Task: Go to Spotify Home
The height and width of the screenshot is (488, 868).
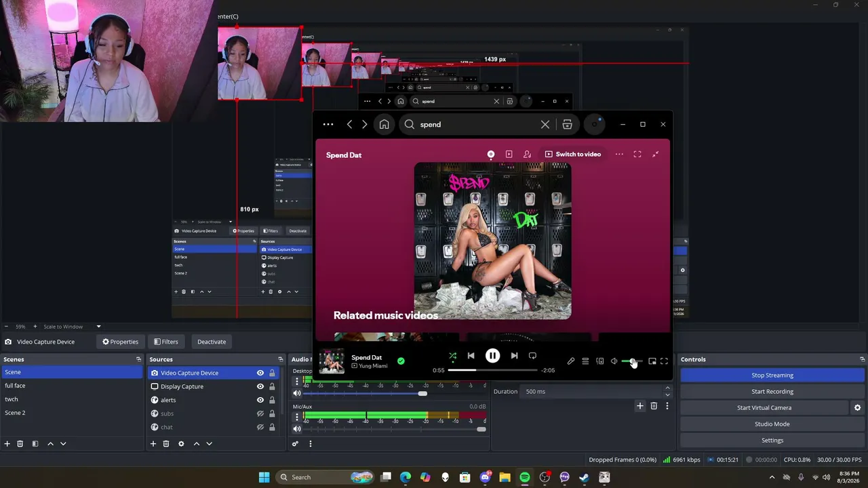Action: tap(384, 125)
